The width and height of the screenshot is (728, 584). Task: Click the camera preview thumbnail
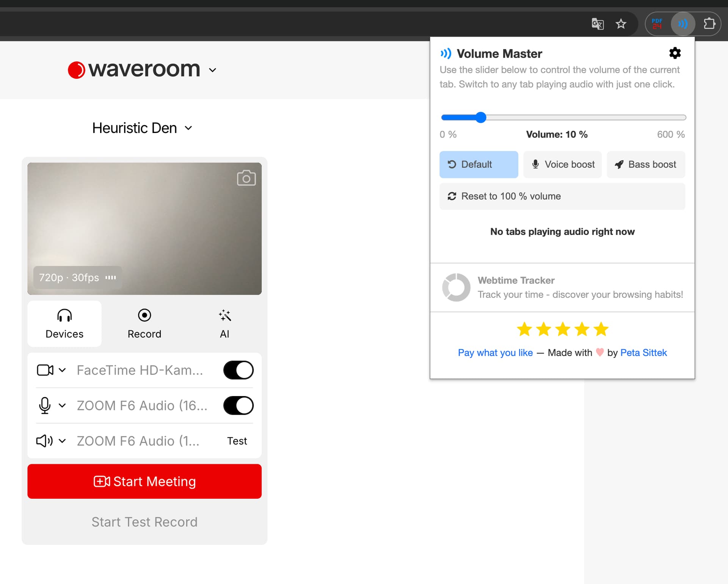click(x=144, y=229)
